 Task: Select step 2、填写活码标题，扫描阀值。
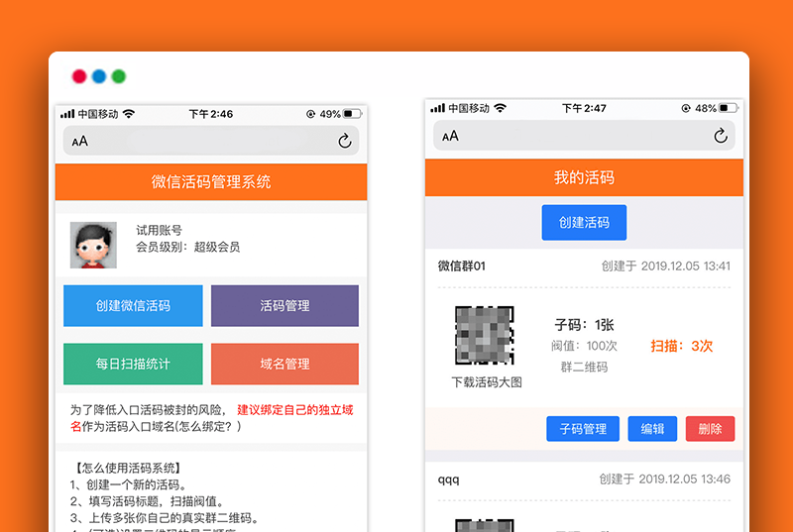147,501
